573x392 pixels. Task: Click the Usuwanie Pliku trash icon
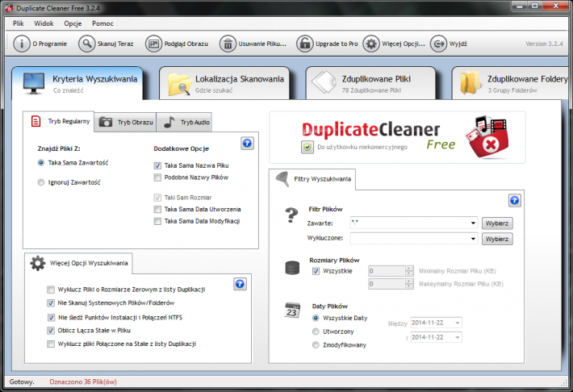point(228,44)
